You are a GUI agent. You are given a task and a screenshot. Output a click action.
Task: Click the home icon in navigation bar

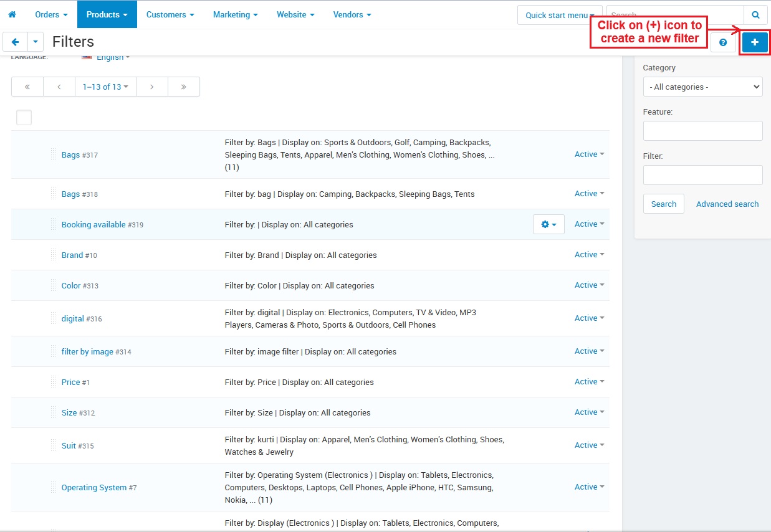point(12,14)
